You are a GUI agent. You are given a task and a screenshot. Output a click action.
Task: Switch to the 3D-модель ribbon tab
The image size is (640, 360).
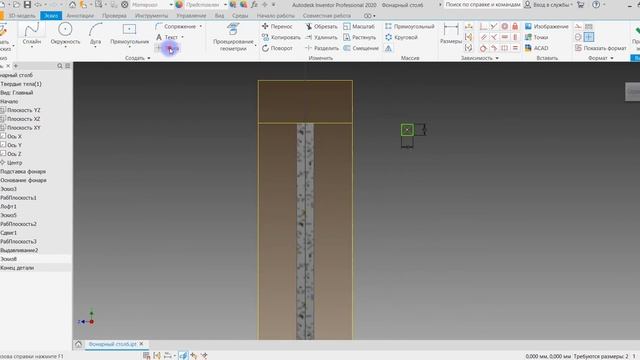click(22, 16)
